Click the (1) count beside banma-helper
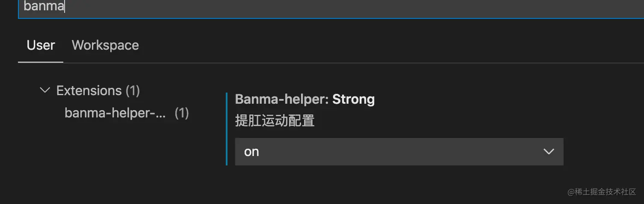 (x=182, y=113)
